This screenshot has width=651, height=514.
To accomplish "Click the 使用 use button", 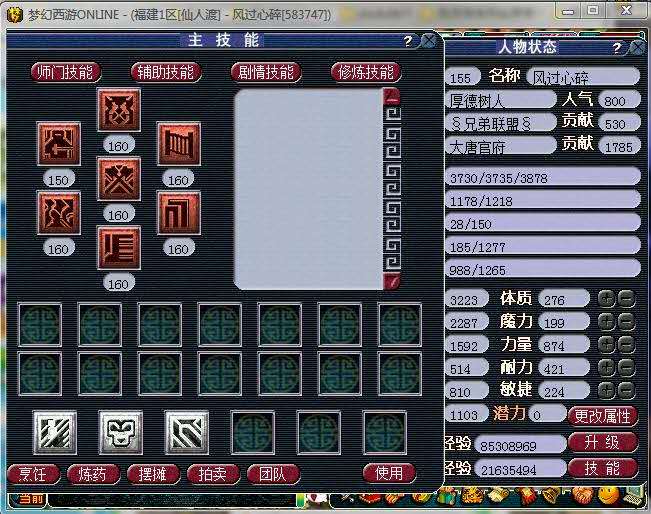I will pos(389,473).
